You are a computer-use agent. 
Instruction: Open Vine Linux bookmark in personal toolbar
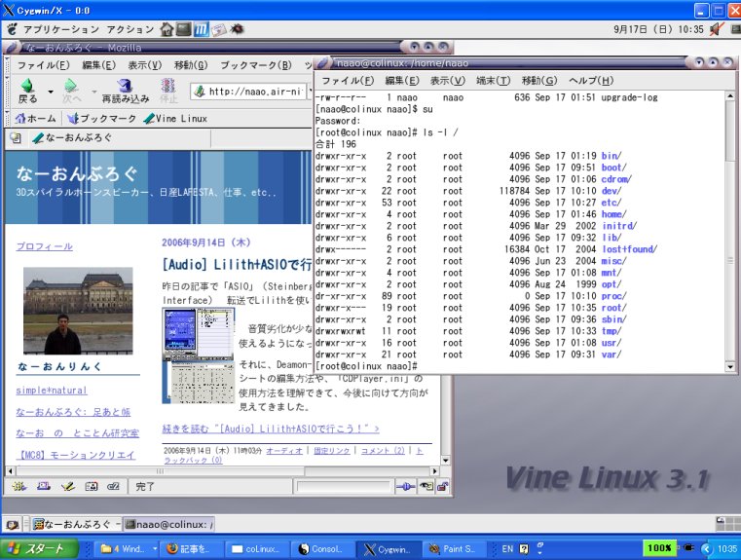coord(176,118)
